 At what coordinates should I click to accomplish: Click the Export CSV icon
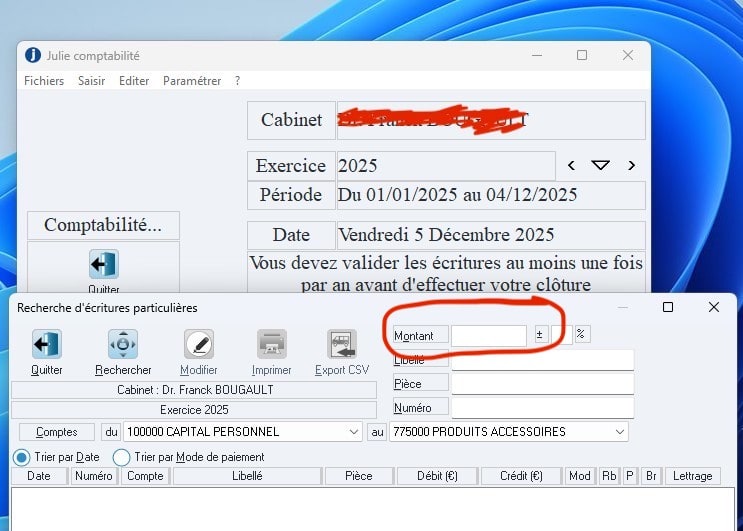[342, 345]
